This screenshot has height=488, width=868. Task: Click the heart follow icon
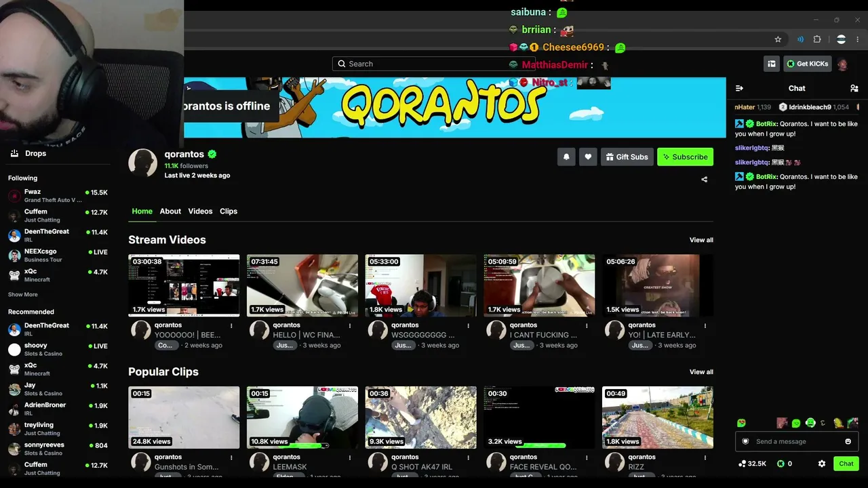tap(588, 157)
